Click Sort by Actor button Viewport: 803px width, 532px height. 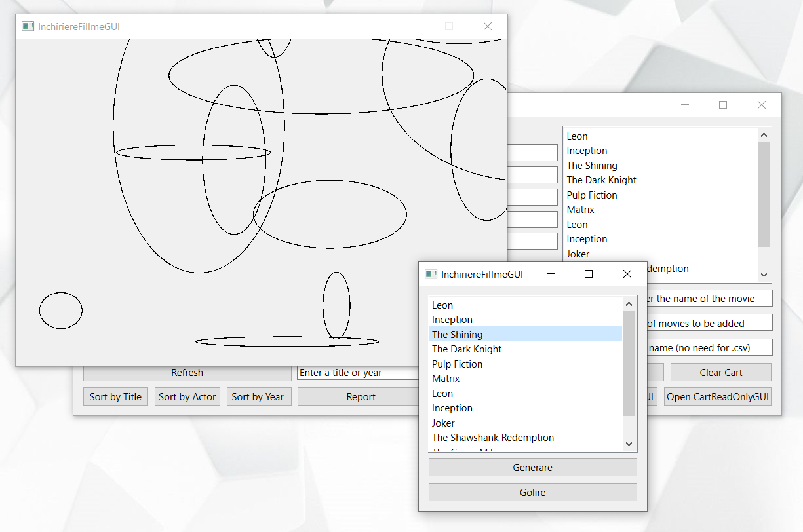tap(187, 397)
